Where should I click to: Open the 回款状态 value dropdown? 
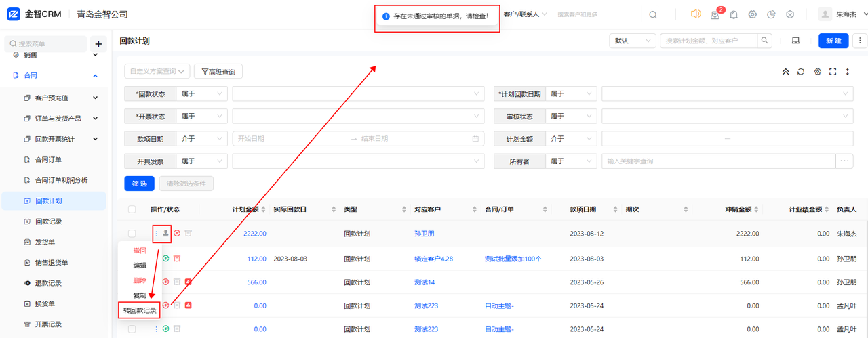[x=358, y=94]
